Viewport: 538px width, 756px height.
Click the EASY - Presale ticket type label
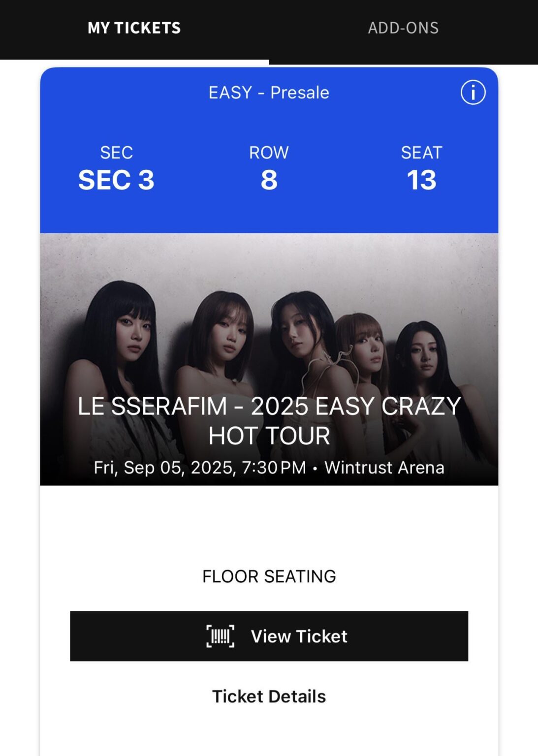click(269, 93)
